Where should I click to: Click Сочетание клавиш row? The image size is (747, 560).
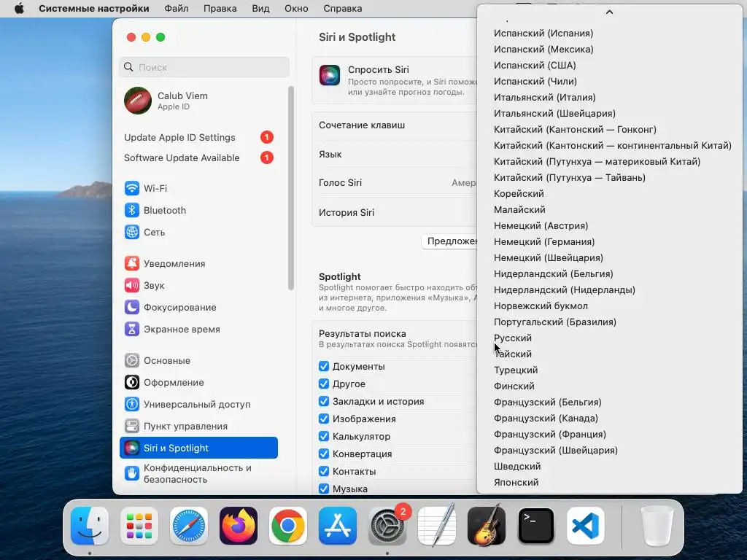(395, 125)
